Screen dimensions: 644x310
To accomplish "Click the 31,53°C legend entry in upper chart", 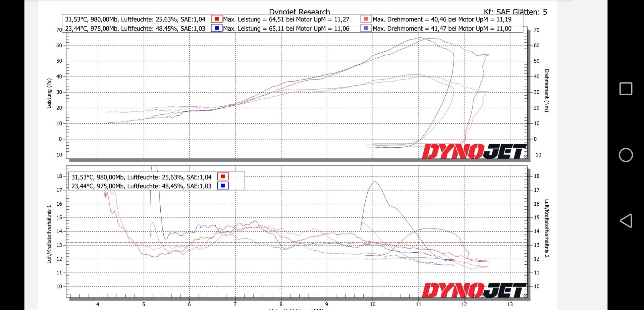I will (135, 19).
